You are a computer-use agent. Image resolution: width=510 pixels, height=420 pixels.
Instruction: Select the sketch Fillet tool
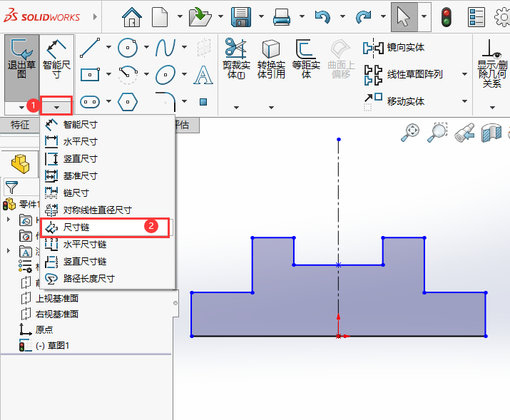point(165,102)
